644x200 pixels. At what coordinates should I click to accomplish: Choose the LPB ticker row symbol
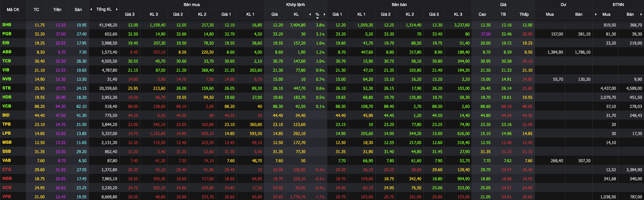7,133
